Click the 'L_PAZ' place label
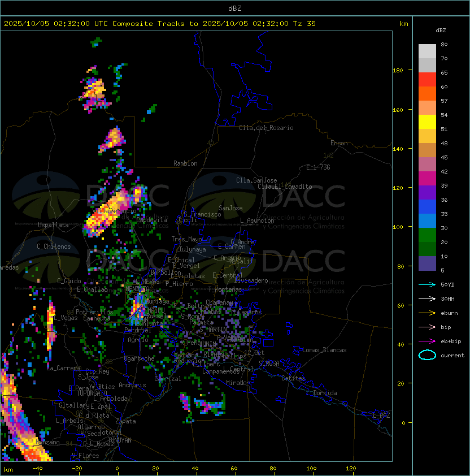This screenshot has height=476, width=470. (x=381, y=416)
